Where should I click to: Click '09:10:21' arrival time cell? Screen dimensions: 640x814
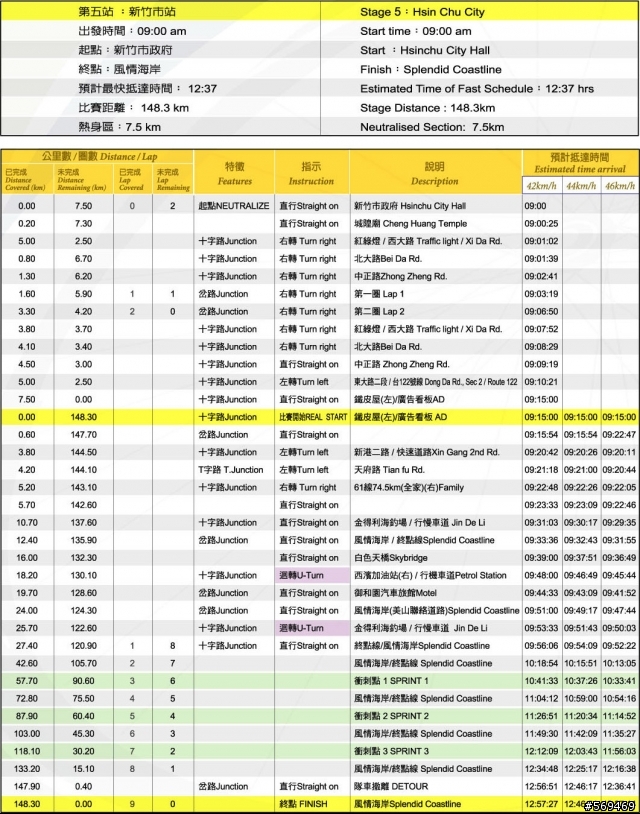point(541,382)
